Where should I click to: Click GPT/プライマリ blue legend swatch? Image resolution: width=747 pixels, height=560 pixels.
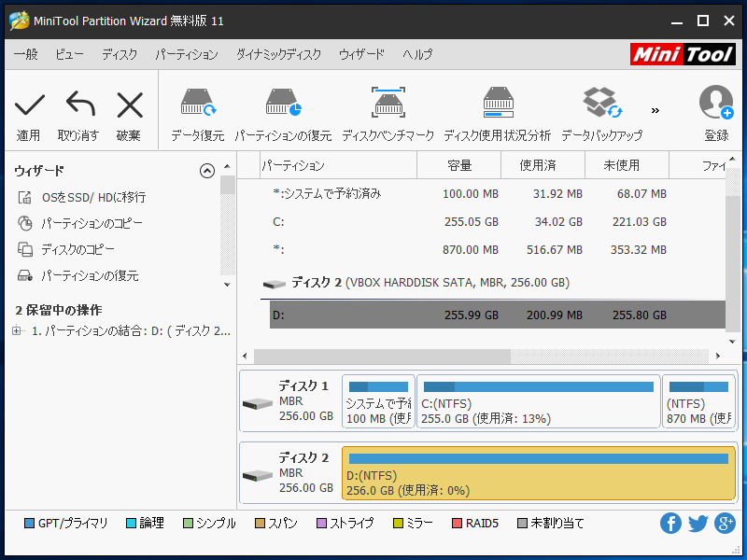click(x=29, y=524)
